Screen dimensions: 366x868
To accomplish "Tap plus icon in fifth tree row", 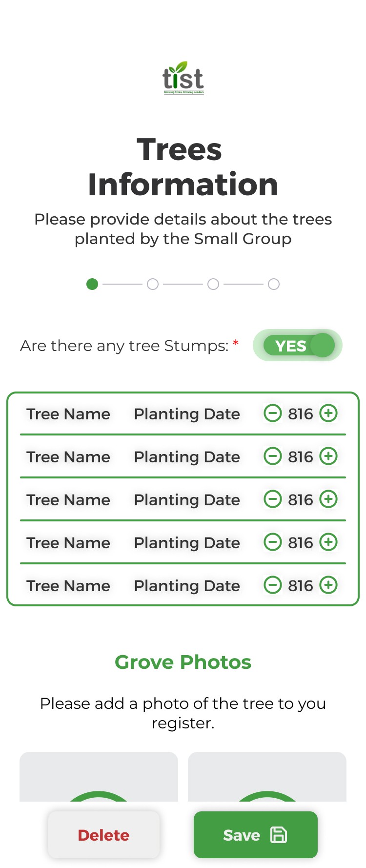I will [328, 585].
